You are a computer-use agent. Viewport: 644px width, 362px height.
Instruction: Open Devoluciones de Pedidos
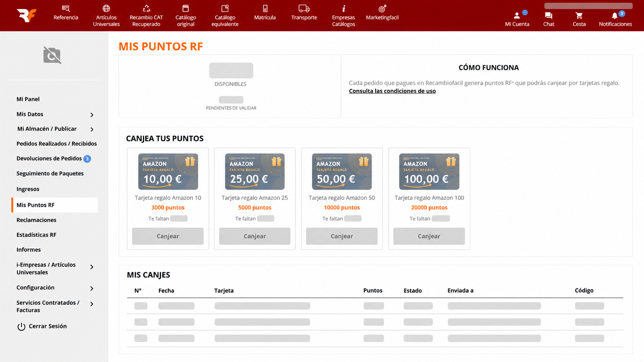tap(49, 158)
